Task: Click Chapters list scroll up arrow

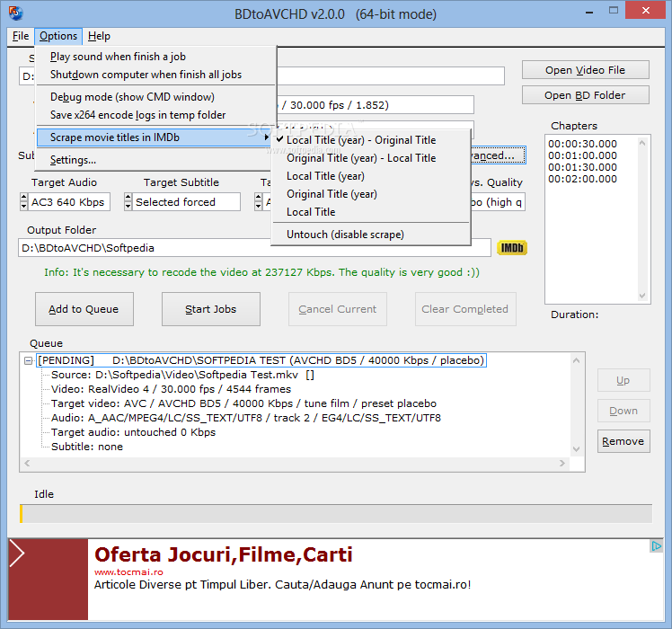Action: [x=642, y=143]
